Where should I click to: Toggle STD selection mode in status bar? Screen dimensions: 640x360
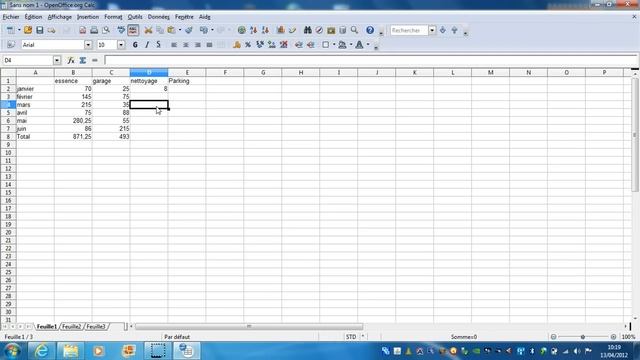[x=351, y=337]
